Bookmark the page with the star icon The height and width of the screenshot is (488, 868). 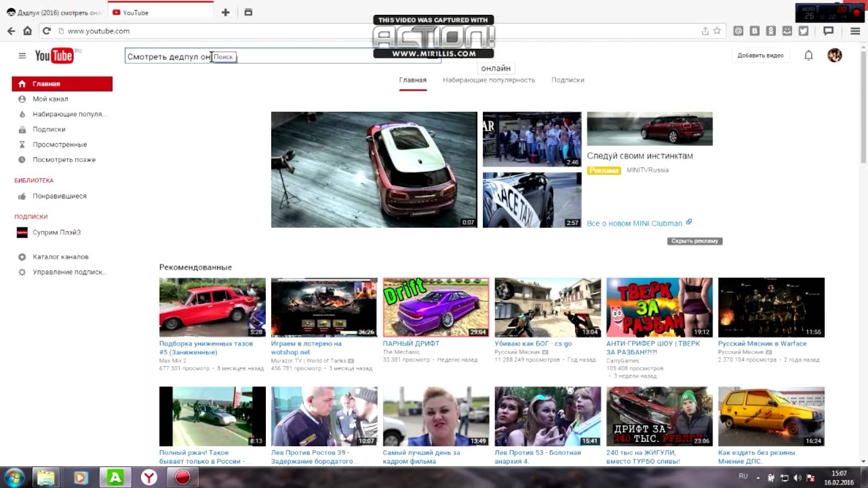click(717, 30)
